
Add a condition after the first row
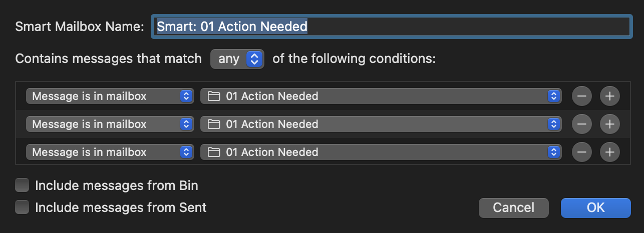click(x=609, y=96)
